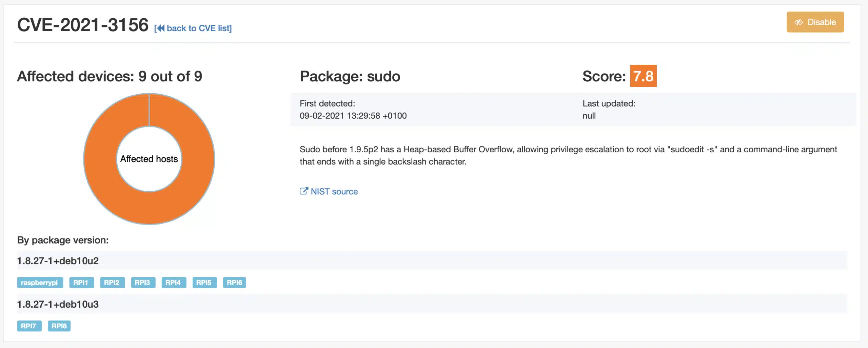Select the raspberrypi host tag
This screenshot has height=348, width=868.
coord(40,283)
